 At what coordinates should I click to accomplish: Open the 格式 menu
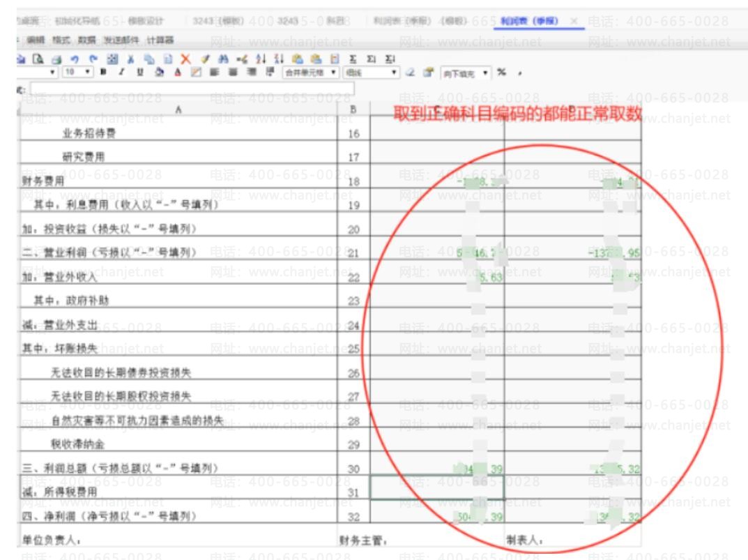[x=61, y=40]
